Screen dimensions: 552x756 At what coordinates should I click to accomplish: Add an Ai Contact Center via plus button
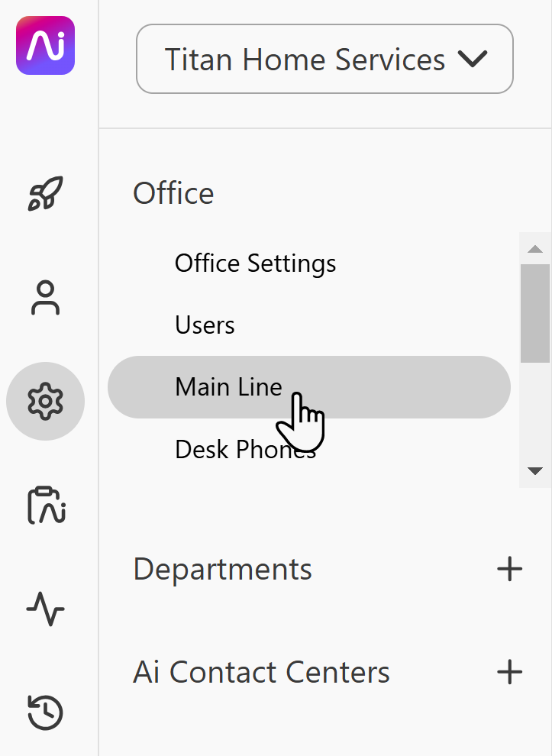[509, 672]
